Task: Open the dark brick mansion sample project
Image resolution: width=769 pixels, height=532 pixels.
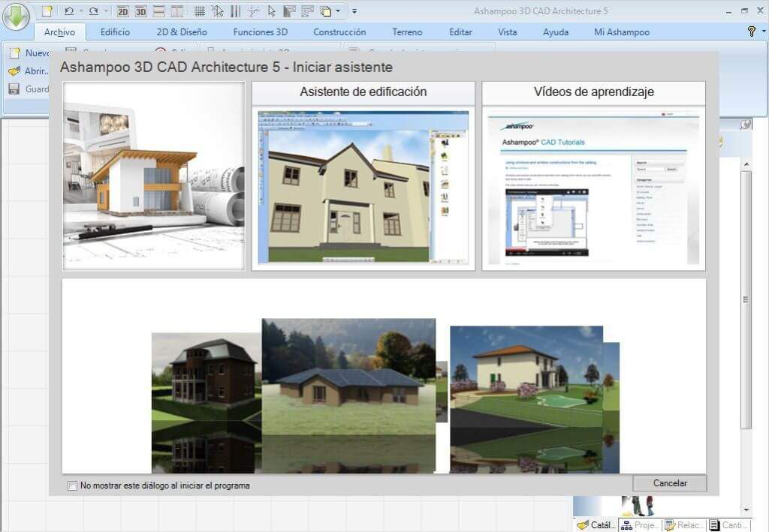Action: [x=207, y=403]
